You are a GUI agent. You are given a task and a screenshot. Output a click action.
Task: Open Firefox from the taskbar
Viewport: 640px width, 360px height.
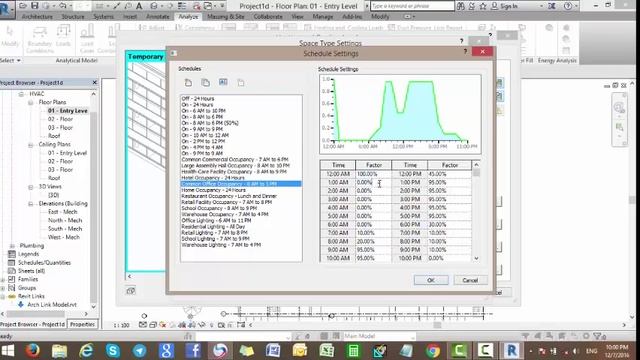(32, 351)
